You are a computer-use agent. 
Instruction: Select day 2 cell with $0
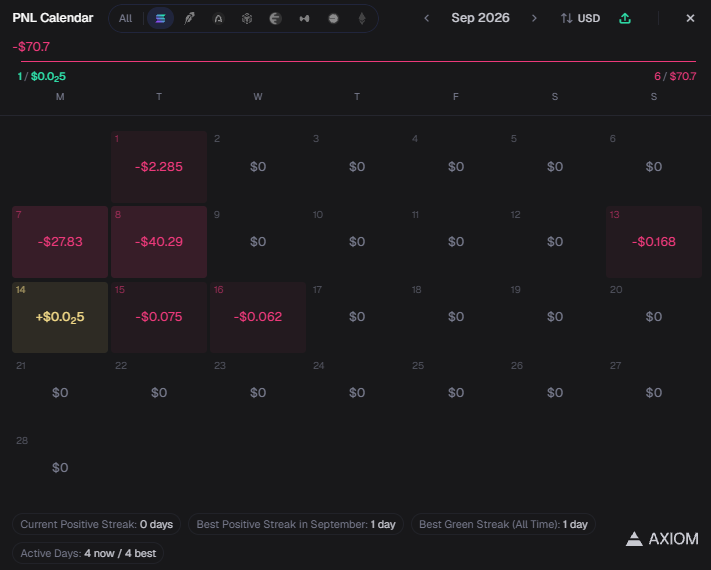pos(258,167)
